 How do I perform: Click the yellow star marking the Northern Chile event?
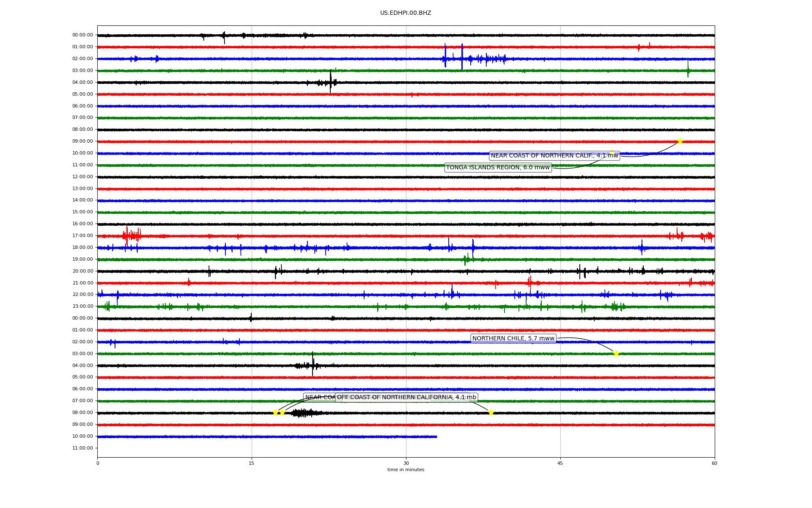click(616, 353)
